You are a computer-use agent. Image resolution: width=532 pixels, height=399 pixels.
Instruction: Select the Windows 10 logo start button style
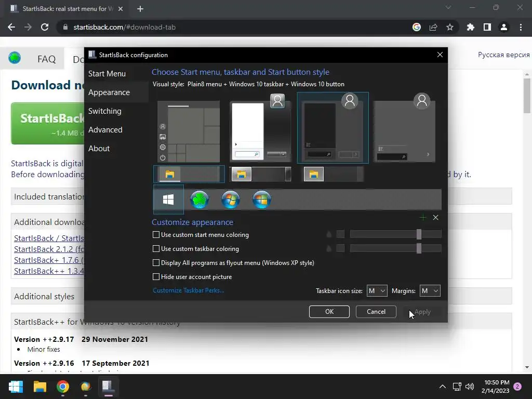[x=168, y=199]
